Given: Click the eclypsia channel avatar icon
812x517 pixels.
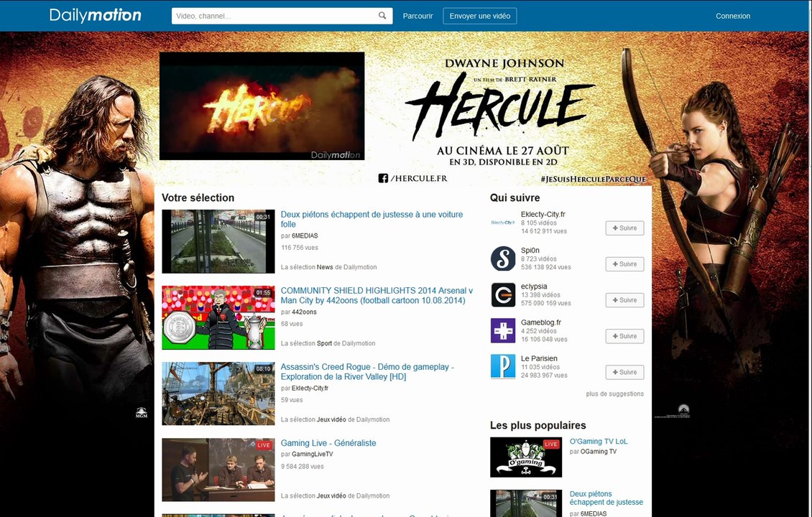Looking at the screenshot, I should pos(503,294).
